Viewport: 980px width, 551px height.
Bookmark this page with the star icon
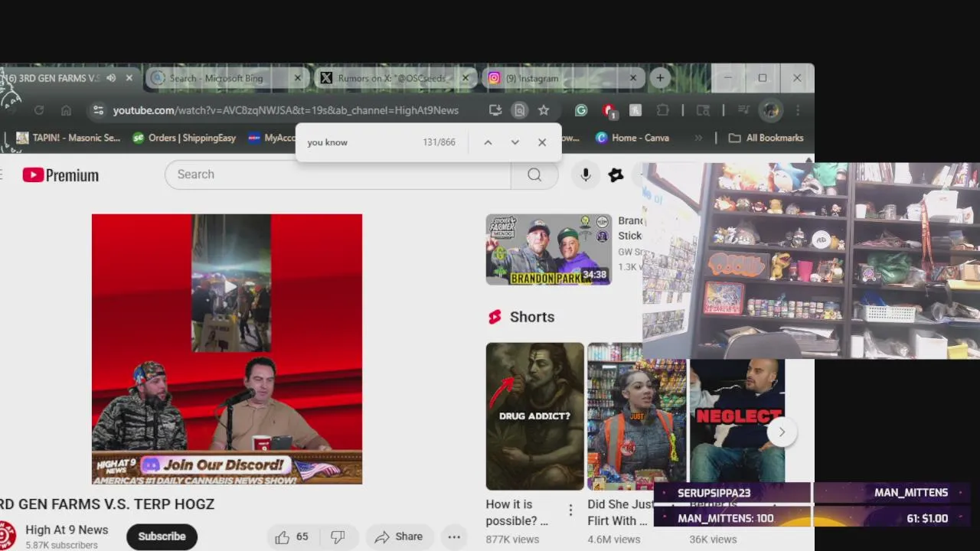click(544, 110)
